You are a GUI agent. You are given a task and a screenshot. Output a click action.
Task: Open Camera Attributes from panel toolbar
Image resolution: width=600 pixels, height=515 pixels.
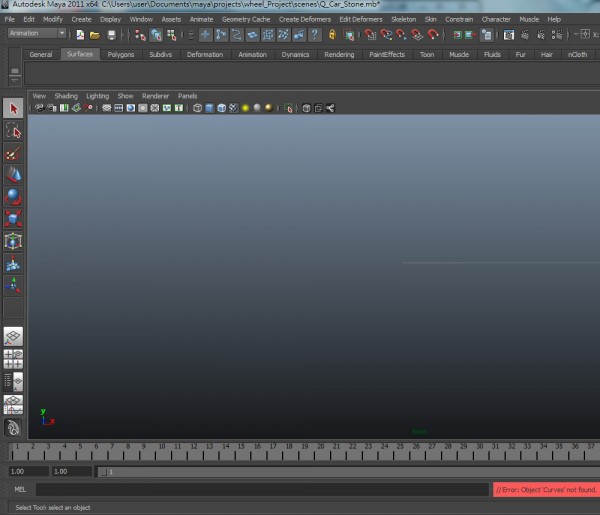click(52, 108)
